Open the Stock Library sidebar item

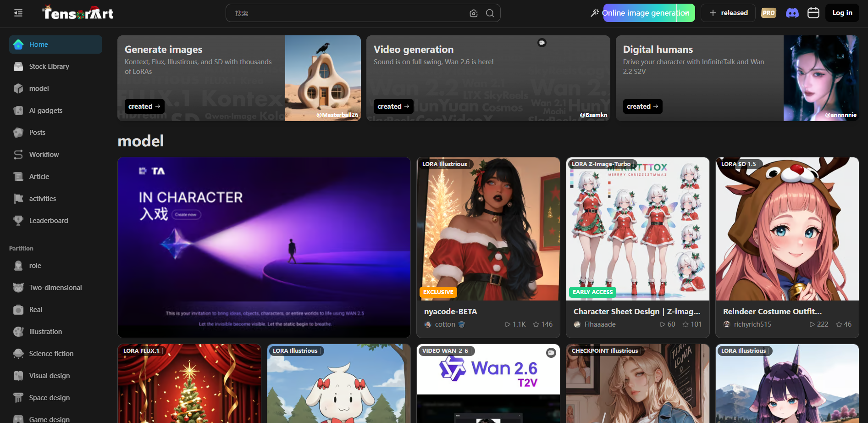(49, 67)
